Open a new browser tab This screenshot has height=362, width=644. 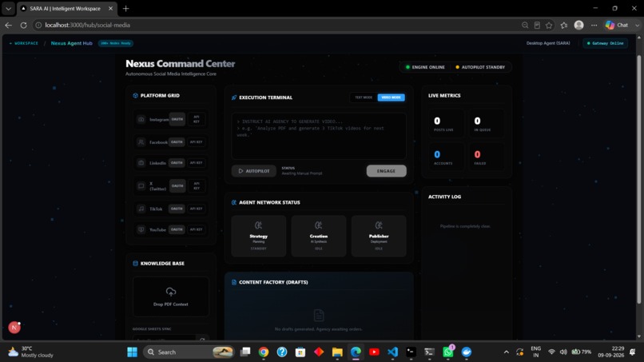(125, 9)
